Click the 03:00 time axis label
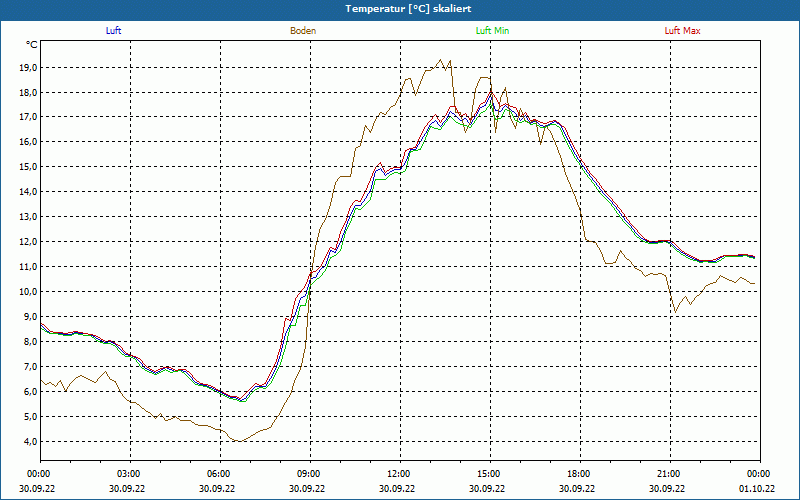Viewport: 800px width, 500px height. point(128,474)
